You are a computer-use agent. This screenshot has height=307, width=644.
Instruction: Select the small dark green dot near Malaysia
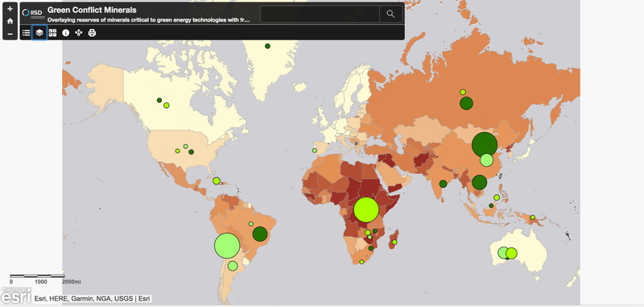[491, 205]
